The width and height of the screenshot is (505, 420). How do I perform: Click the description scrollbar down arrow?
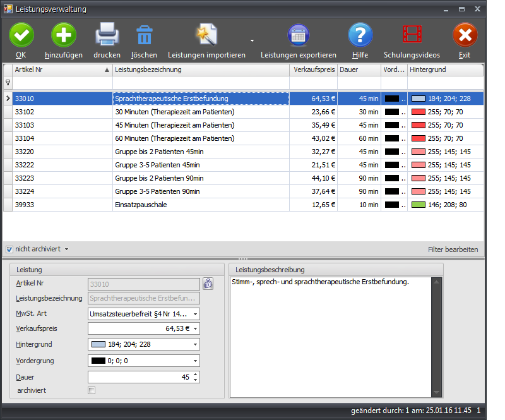tap(437, 393)
